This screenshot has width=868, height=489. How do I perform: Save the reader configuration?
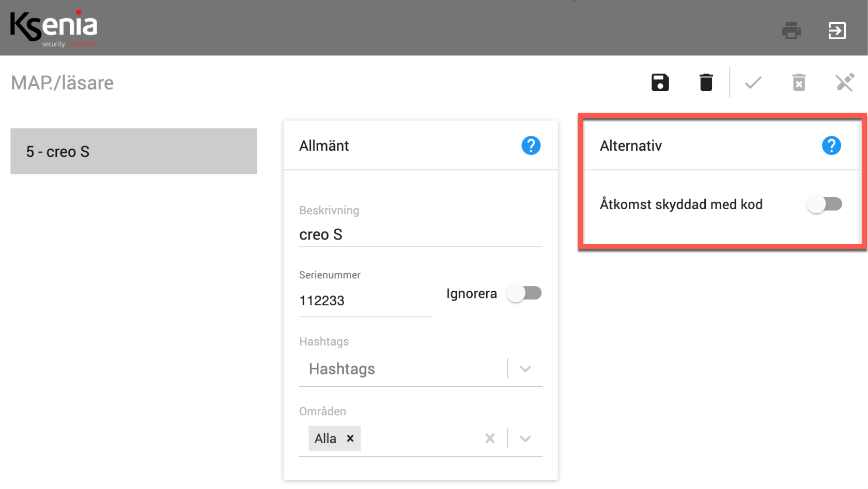(660, 83)
